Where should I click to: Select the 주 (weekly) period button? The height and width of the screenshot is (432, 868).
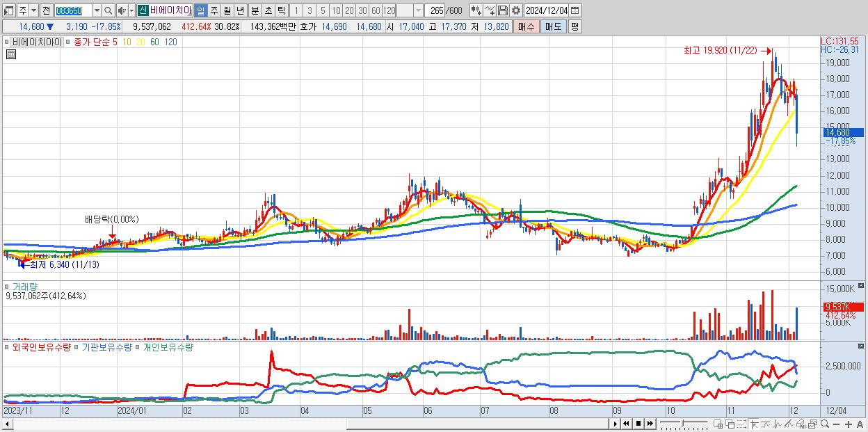point(214,10)
